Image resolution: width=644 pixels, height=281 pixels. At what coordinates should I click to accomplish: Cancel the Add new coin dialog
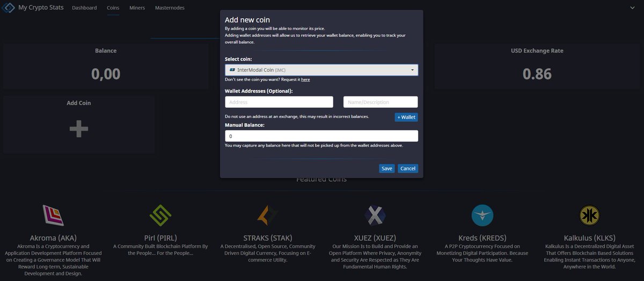(408, 168)
